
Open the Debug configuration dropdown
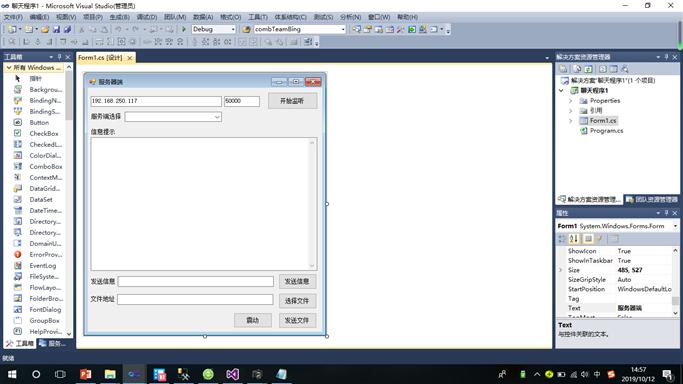click(213, 29)
